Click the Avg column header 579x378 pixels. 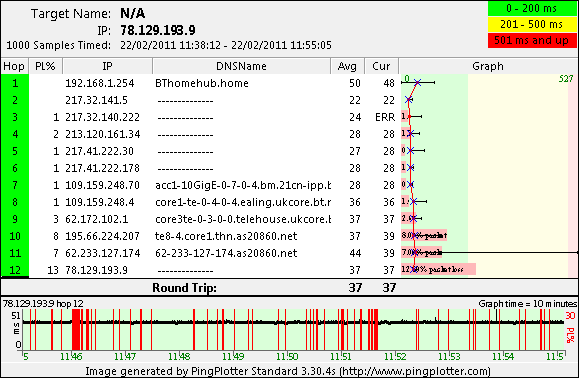(x=347, y=66)
